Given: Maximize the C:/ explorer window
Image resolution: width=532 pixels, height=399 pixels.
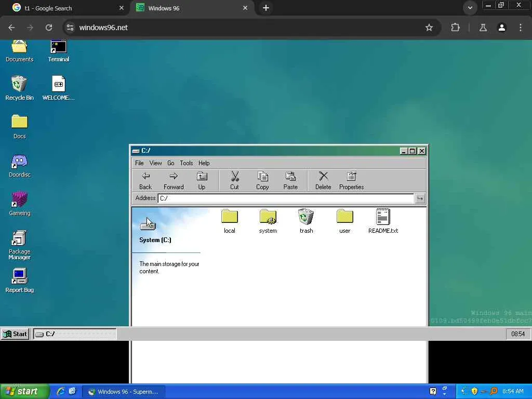Looking at the screenshot, I should (x=412, y=151).
